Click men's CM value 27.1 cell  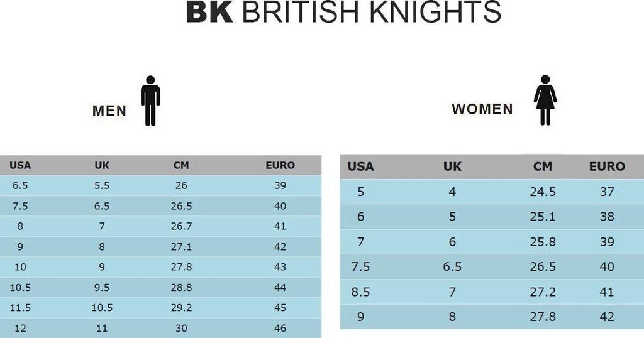181,246
